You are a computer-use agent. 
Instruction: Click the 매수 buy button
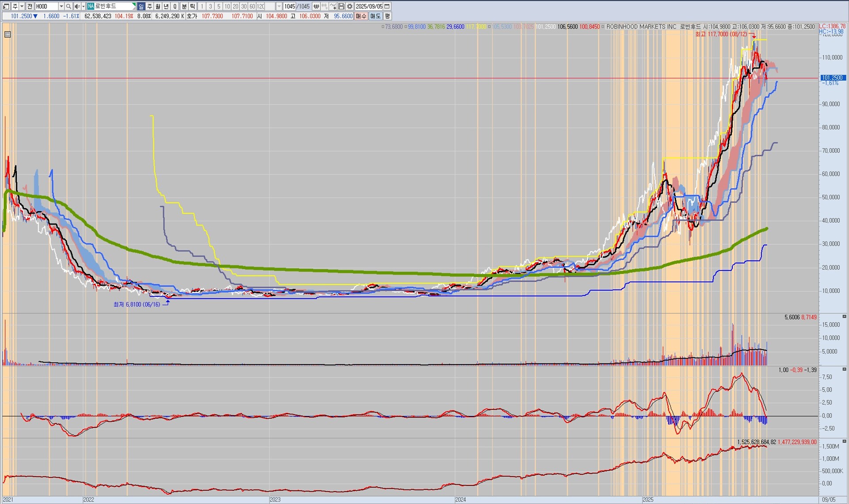361,16
